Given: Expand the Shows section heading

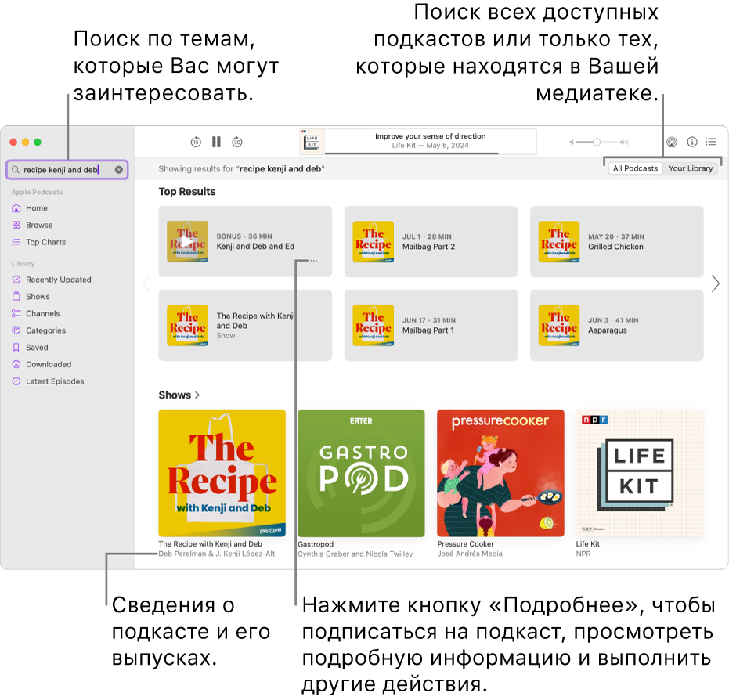Looking at the screenshot, I should pos(179,395).
